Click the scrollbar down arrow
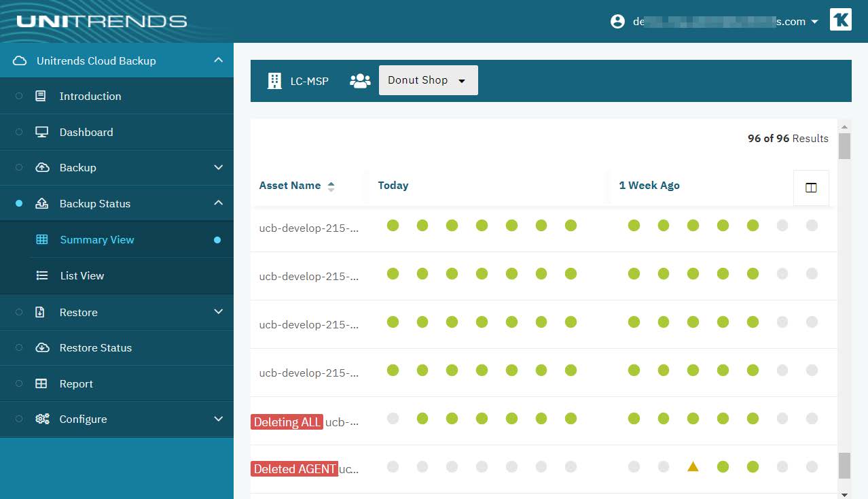Image resolution: width=868 pixels, height=499 pixels. (844, 494)
